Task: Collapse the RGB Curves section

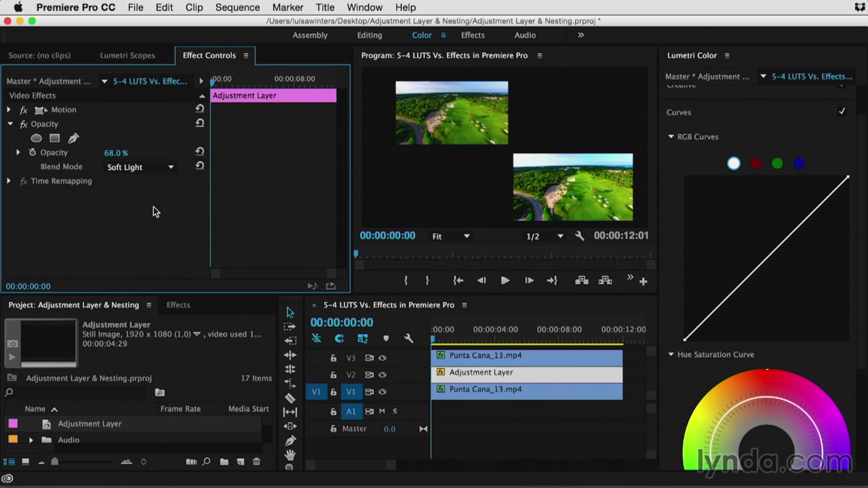Action: [671, 137]
